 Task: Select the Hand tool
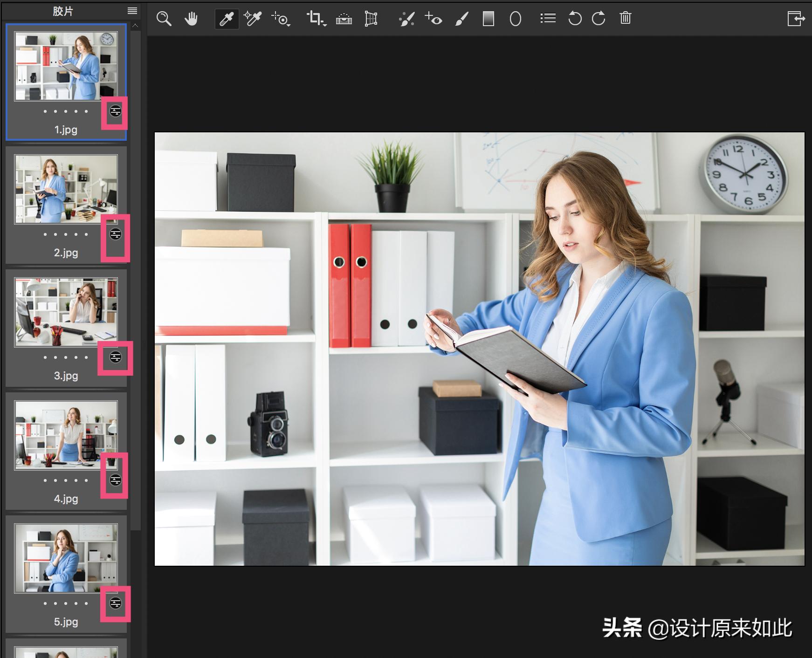(191, 19)
